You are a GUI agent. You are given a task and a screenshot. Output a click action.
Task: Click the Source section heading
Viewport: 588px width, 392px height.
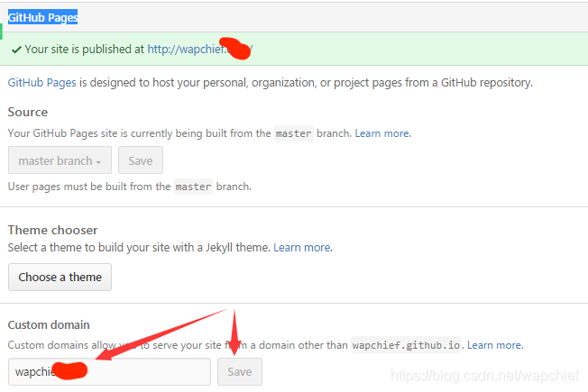click(28, 112)
